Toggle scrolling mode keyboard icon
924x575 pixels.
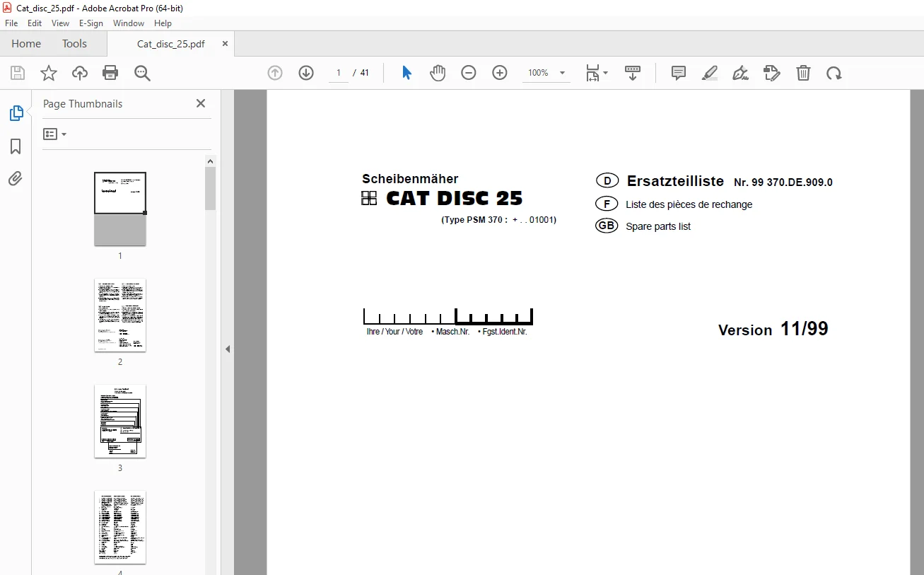pyautogui.click(x=633, y=73)
